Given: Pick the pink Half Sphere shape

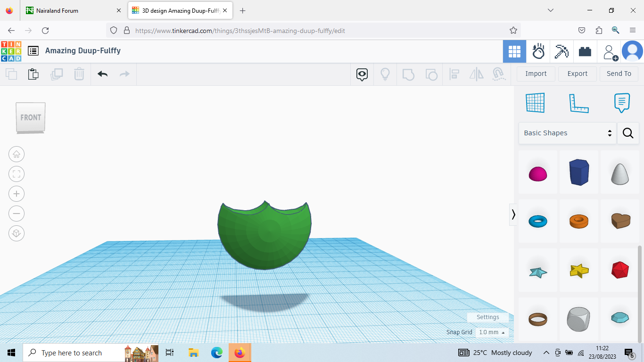Looking at the screenshot, I should 538,173.
